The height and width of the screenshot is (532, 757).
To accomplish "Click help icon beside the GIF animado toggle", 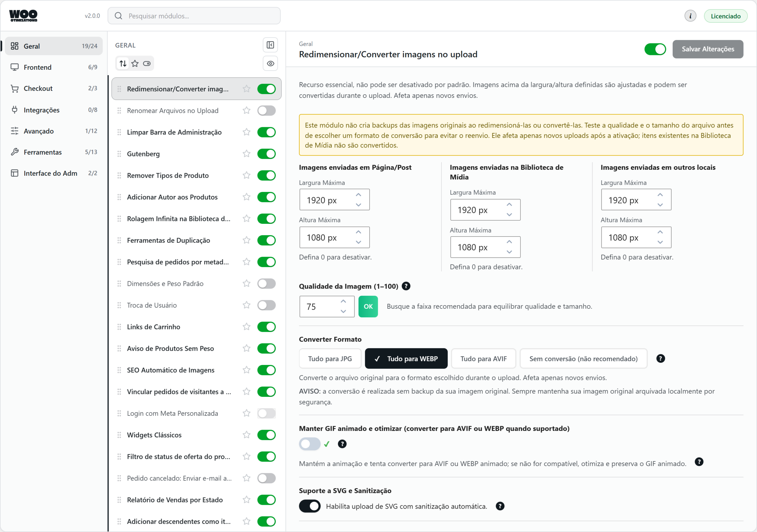I will click(x=342, y=444).
